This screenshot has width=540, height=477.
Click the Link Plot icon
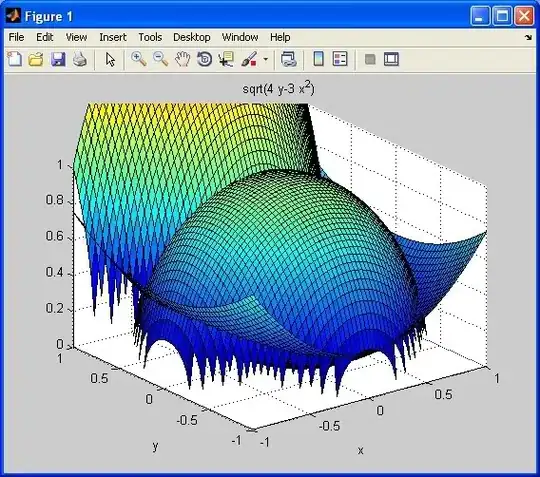point(288,59)
